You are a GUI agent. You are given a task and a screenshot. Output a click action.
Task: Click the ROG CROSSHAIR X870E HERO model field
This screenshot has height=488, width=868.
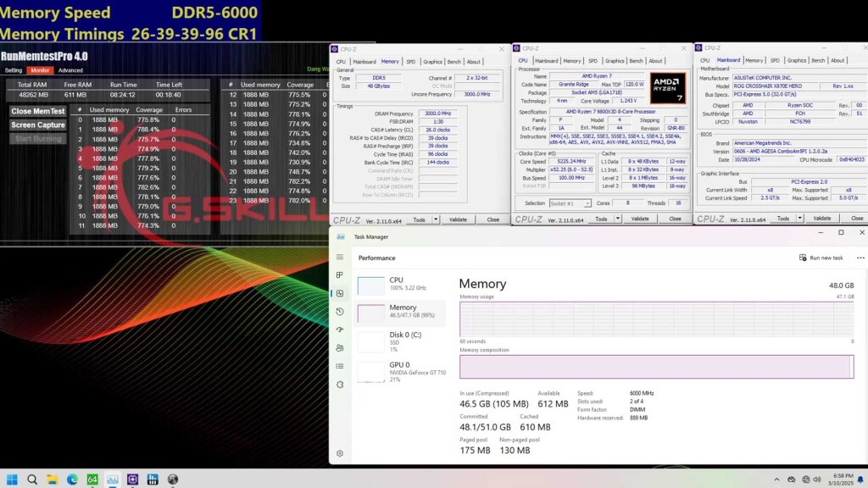pos(776,86)
